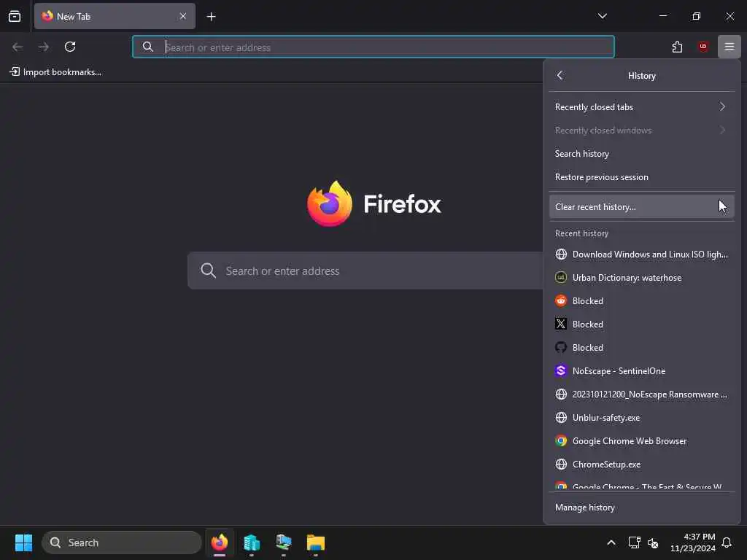Go back one page

pos(18,47)
